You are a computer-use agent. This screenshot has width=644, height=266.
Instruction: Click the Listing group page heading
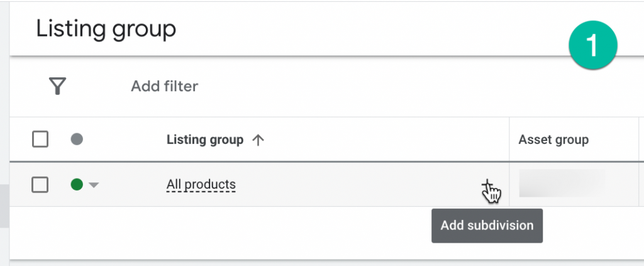(106, 29)
